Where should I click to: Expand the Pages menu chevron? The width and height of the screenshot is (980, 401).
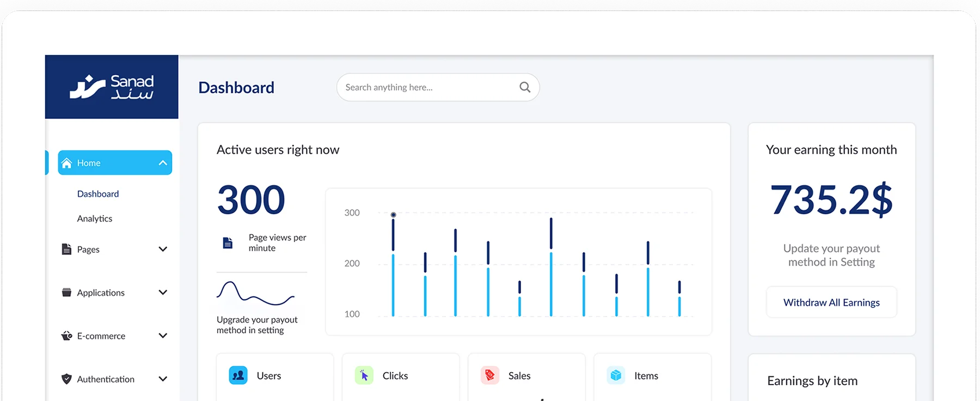(x=163, y=249)
